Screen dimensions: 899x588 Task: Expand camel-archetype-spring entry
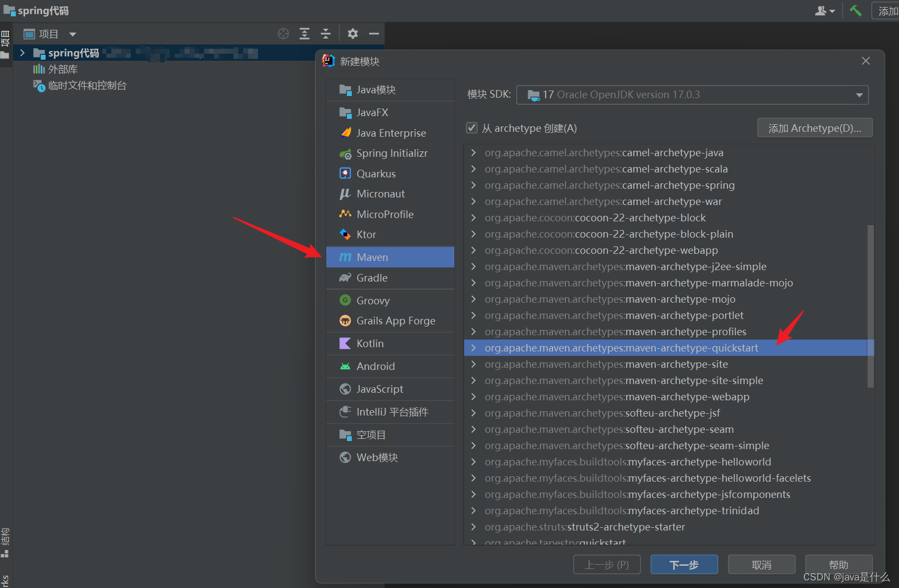pos(473,185)
